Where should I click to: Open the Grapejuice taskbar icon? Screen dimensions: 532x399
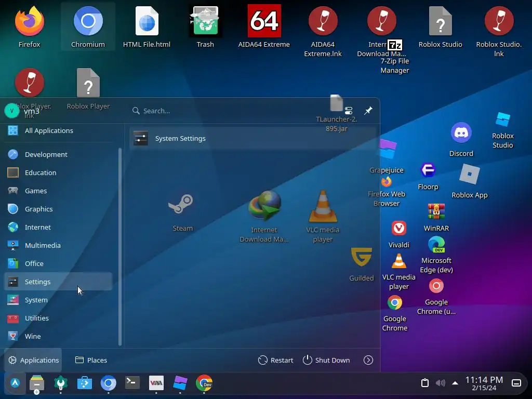180,383
